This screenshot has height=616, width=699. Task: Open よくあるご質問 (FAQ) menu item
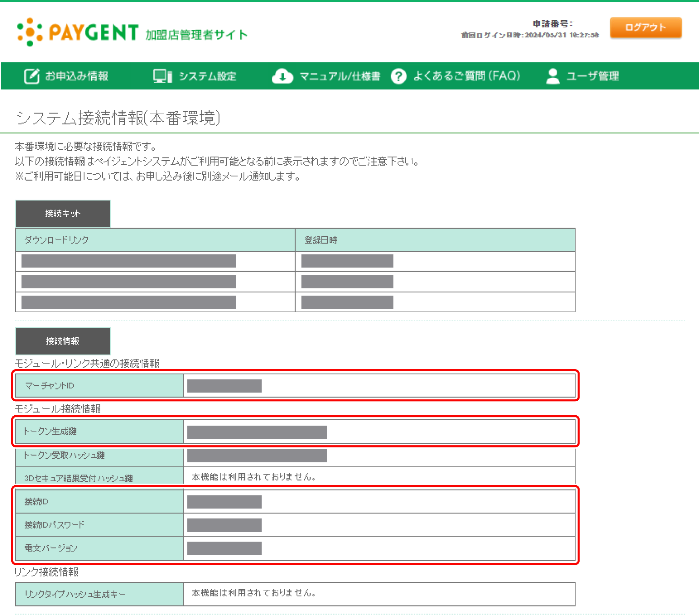pos(467,76)
